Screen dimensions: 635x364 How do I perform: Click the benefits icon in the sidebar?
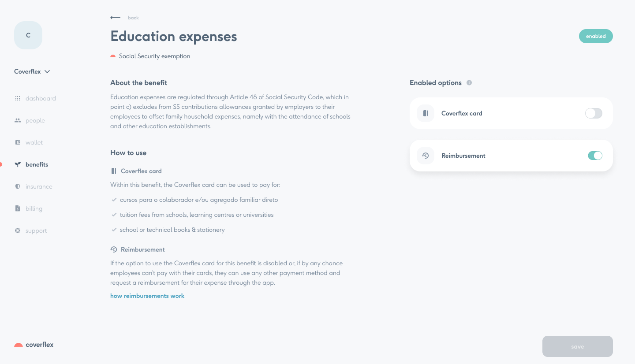[18, 164]
